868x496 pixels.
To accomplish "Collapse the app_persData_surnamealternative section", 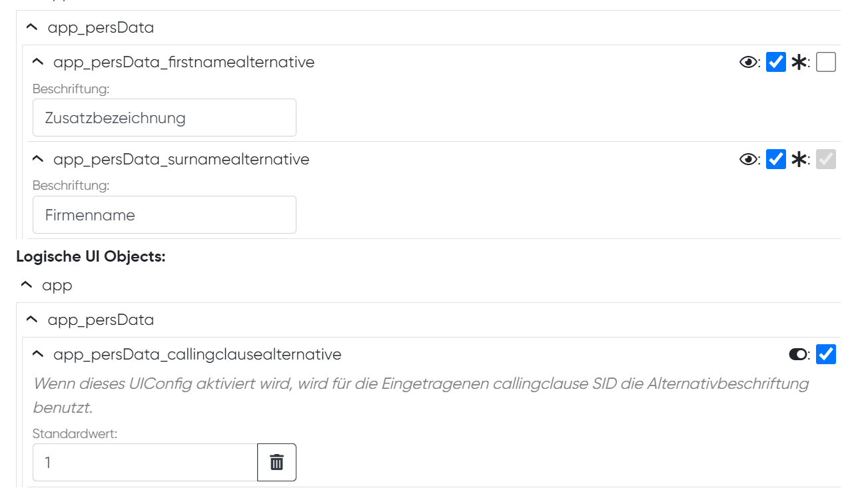I will coord(37,158).
